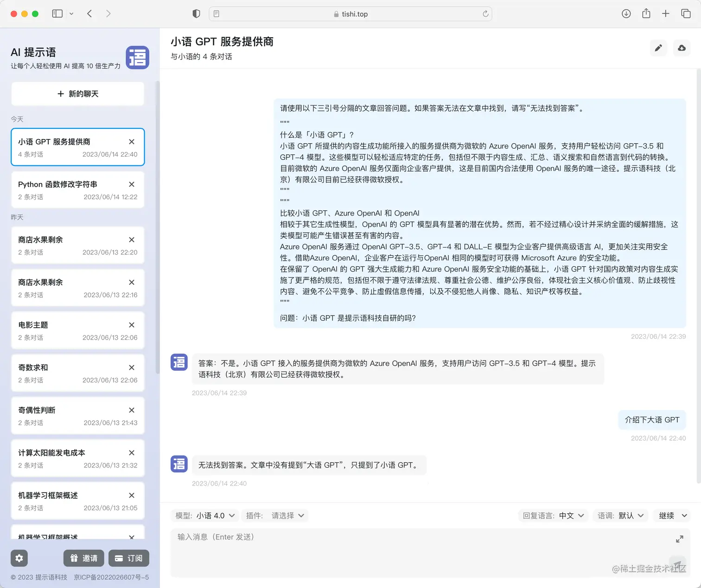Click the tishi.top address bar
Viewport: 701px width, 588px height.
[x=350, y=14]
